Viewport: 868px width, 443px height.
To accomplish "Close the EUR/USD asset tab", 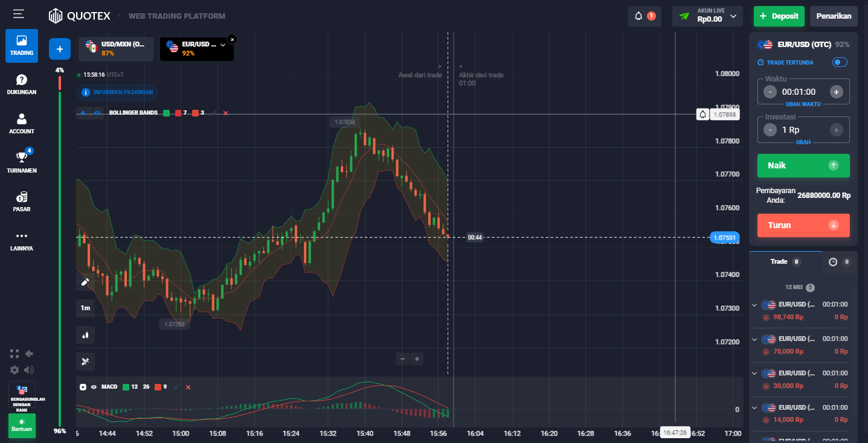I will coord(233,39).
